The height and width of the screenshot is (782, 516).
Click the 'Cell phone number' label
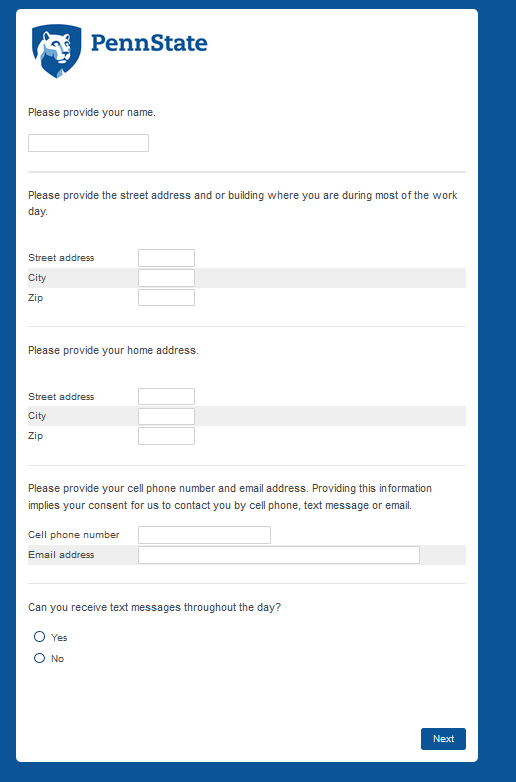[74, 535]
